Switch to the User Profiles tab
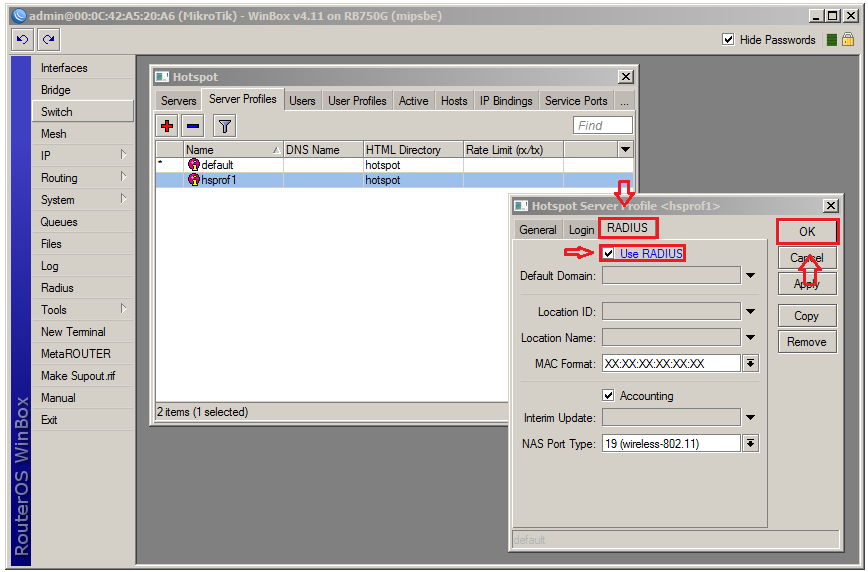The height and width of the screenshot is (572, 868). click(x=357, y=101)
